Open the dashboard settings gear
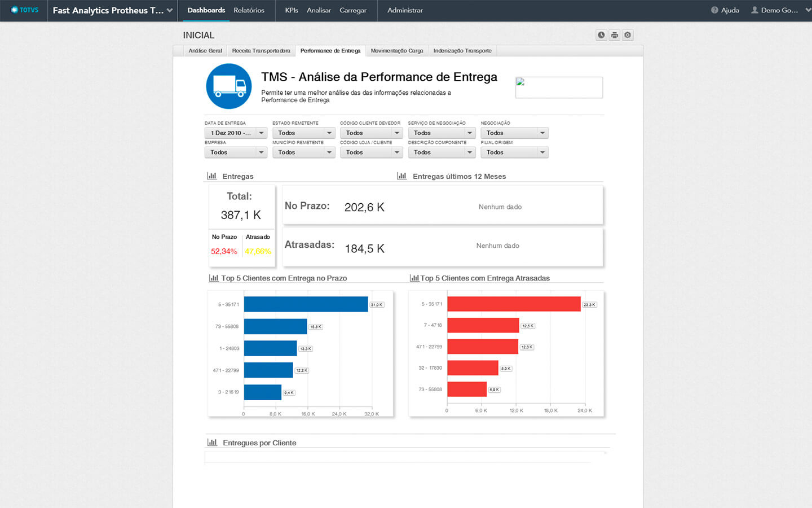Image resolution: width=812 pixels, height=508 pixels. [x=628, y=35]
